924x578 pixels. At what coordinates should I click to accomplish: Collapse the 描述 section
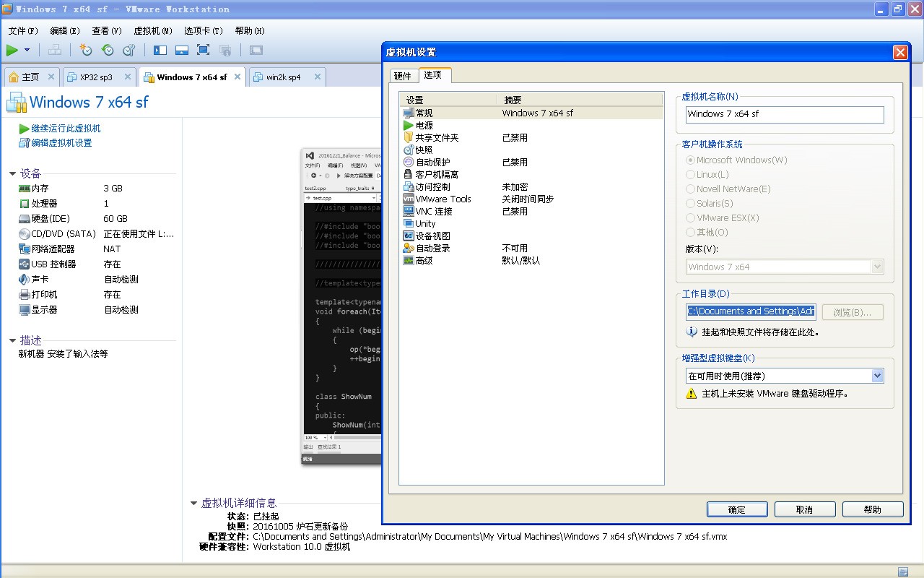coord(12,340)
